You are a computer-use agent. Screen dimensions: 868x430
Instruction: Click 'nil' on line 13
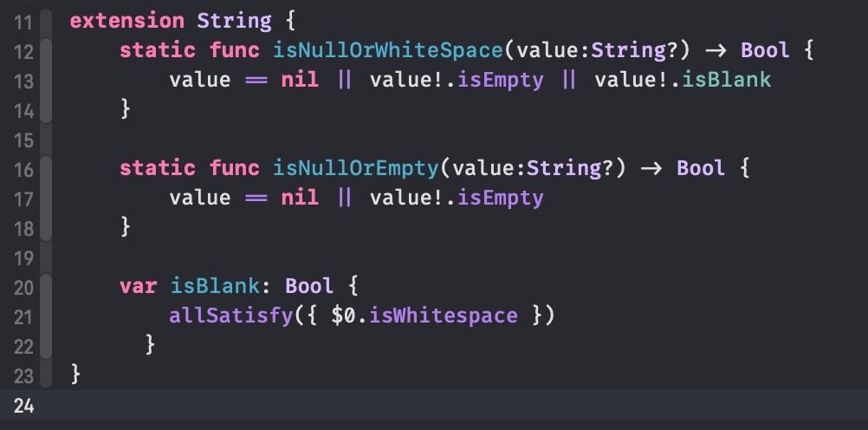coord(300,80)
